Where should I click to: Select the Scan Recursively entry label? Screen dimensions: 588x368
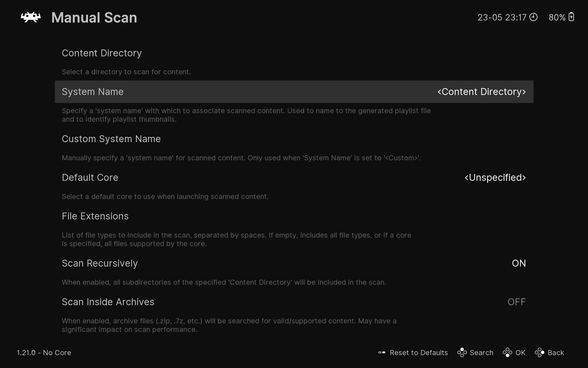click(x=100, y=263)
